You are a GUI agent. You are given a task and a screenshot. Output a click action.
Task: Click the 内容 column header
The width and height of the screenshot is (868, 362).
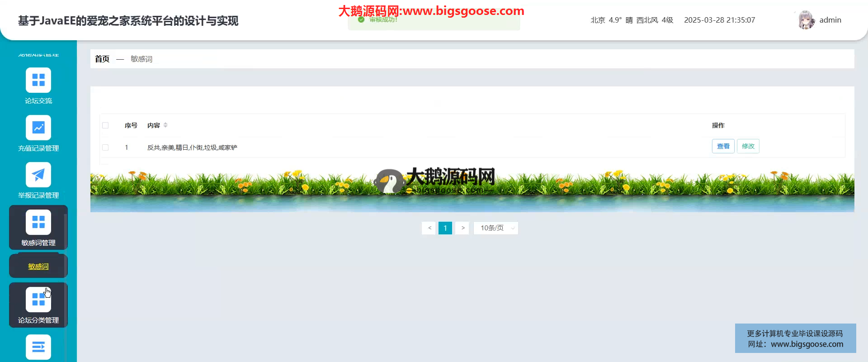point(154,125)
